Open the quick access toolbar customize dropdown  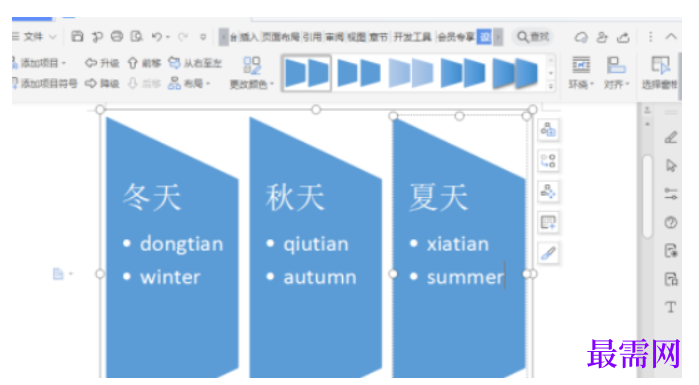203,37
